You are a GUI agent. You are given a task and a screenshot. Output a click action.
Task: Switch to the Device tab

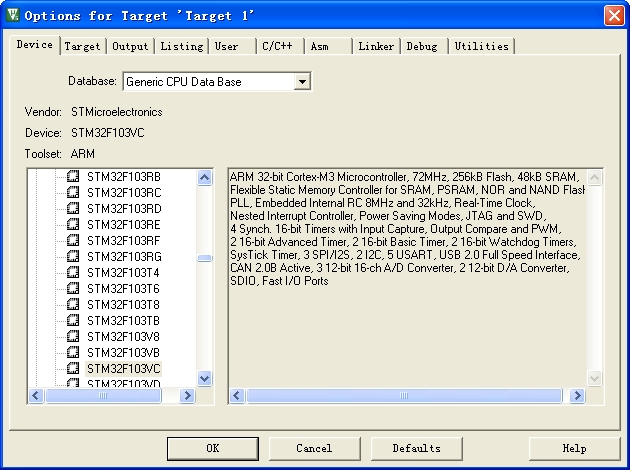(x=35, y=45)
